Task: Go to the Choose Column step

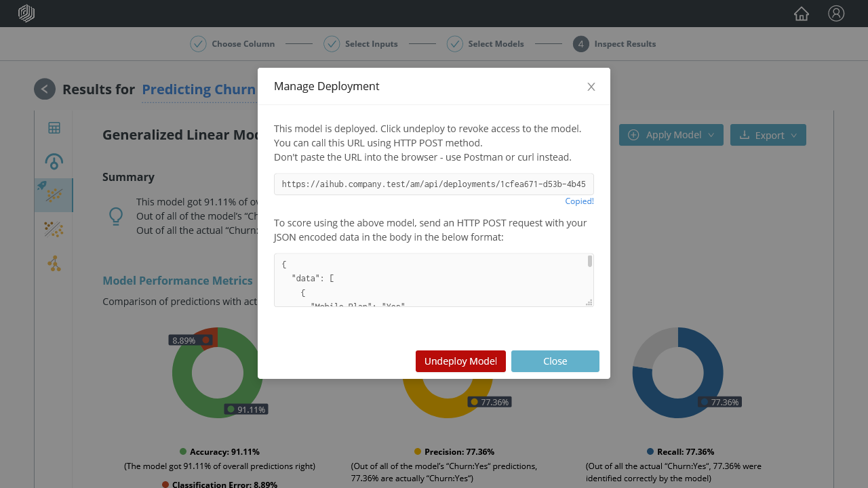Action: [233, 44]
